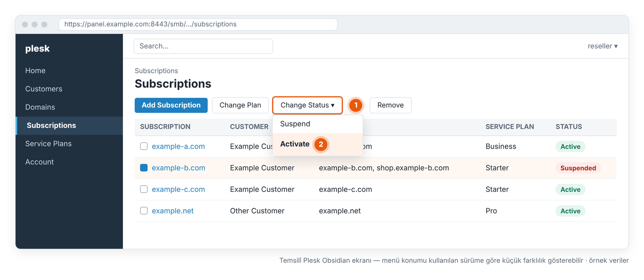Open the example-a.com subscription link
This screenshot has width=644, height=280.
[x=178, y=146]
